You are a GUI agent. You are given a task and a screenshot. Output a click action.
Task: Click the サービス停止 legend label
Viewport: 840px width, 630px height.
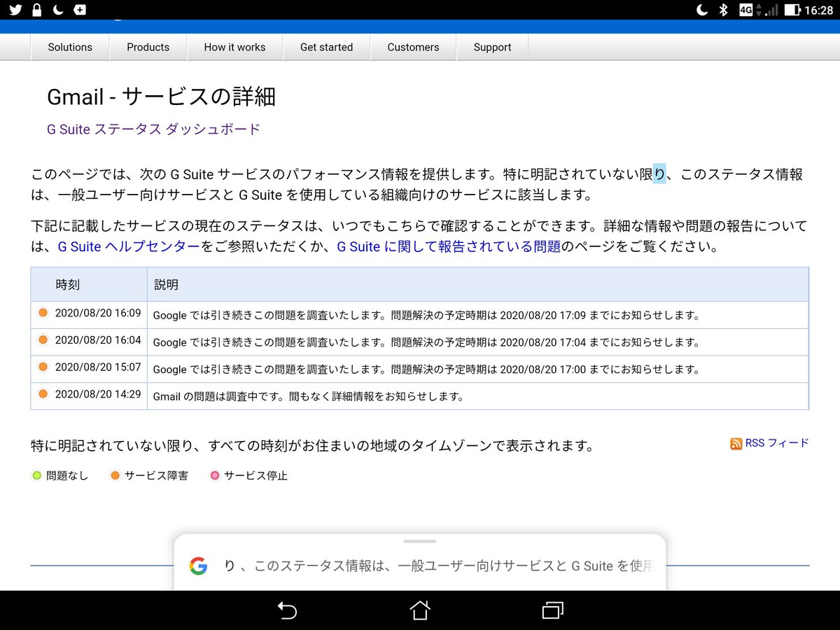tap(255, 476)
